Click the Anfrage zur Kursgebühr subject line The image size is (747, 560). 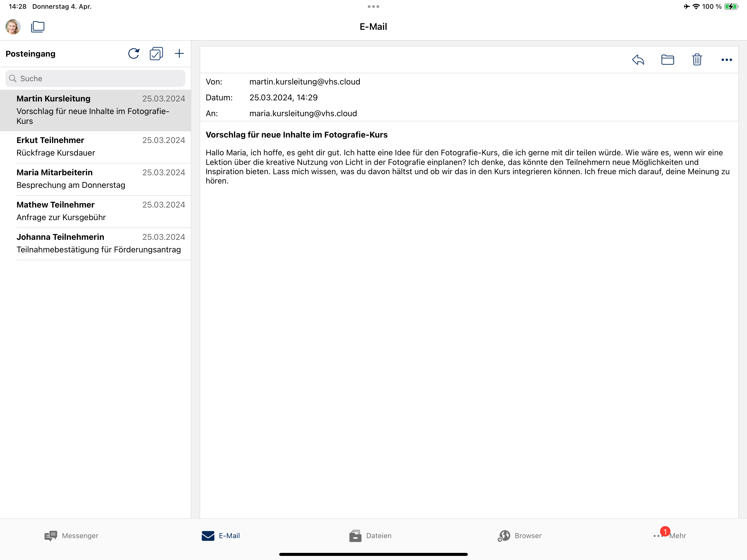(x=61, y=217)
